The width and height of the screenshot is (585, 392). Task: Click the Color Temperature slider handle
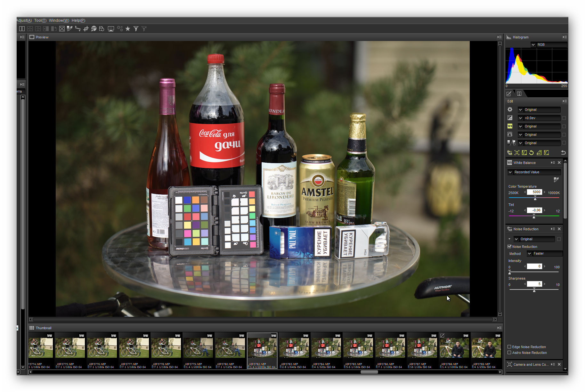[535, 199]
